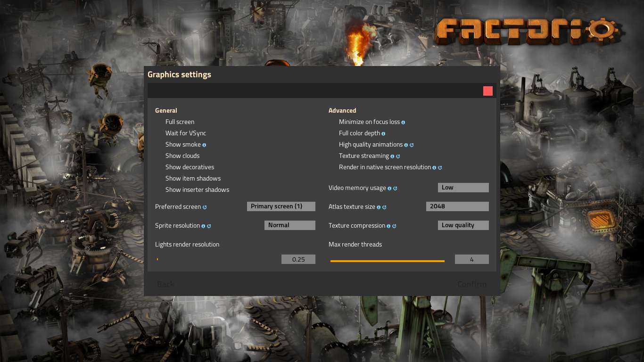644x362 pixels.
Task: Click the restart-required icon next to Video memory usage
Action: 395,188
